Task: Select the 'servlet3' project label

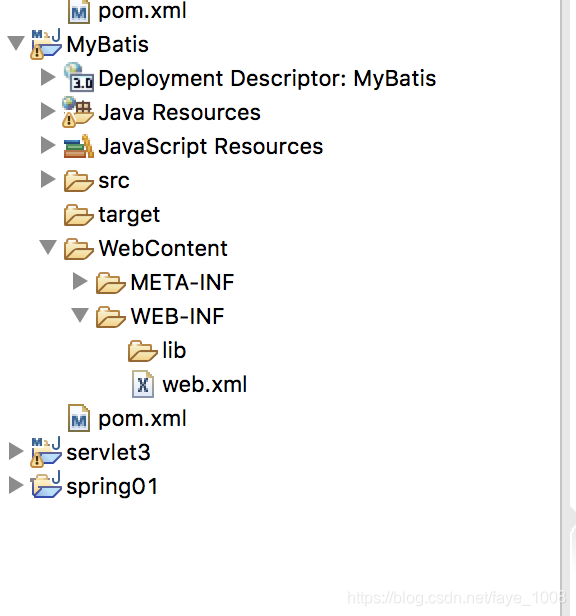Action: tap(108, 453)
